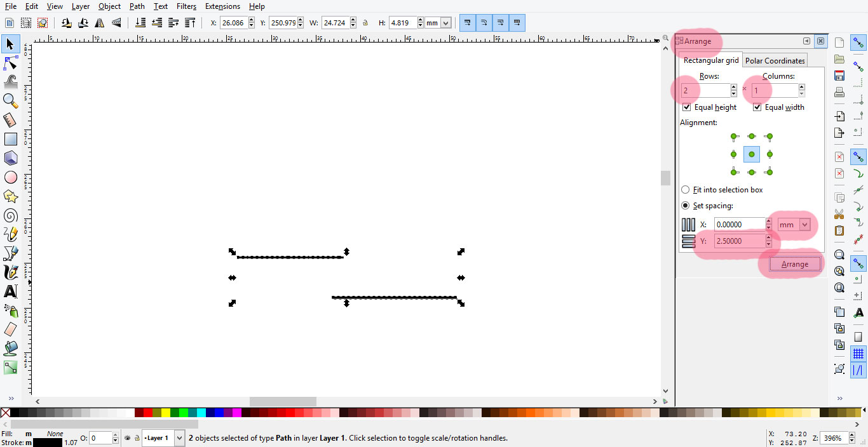Rotate selection 90 degrees counter-clockwise
The width and height of the screenshot is (868, 447).
(67, 23)
